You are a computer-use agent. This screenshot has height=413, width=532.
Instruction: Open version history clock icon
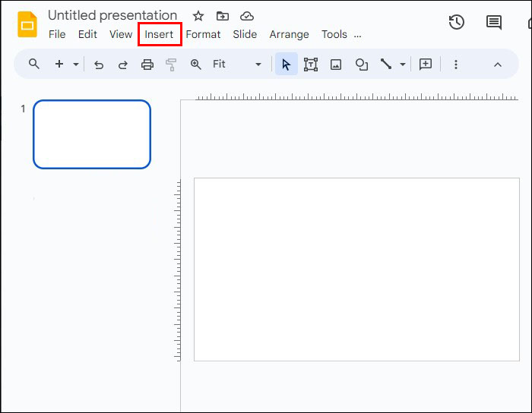456,22
